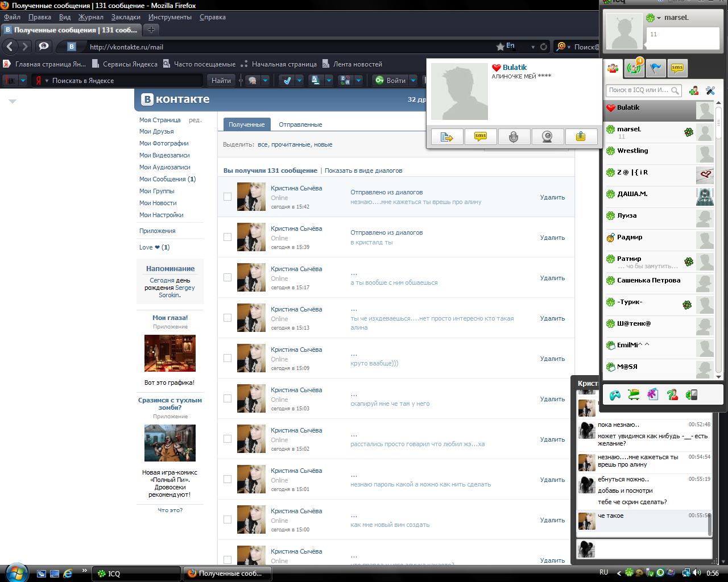The image size is (728, 582).
Task: Switch to the ICQ SMS tab
Action: pos(677,68)
